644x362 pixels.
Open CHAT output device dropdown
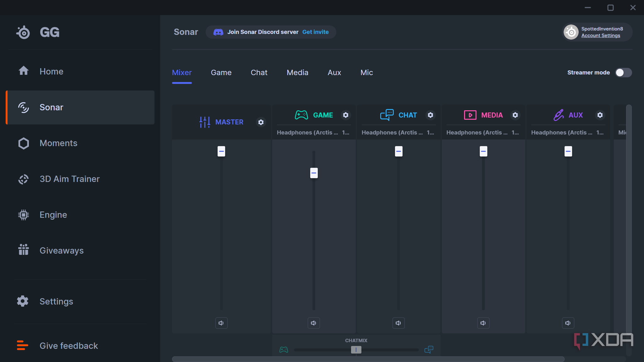pos(398,133)
